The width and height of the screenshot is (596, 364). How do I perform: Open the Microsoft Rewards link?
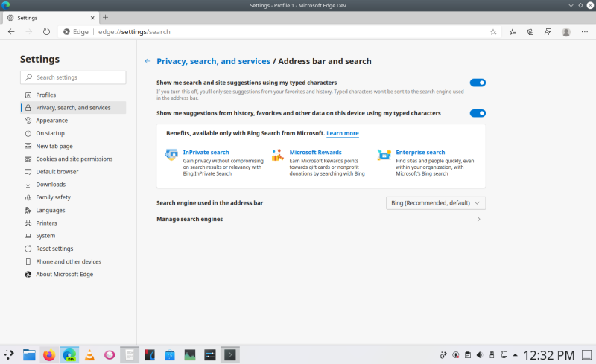[x=315, y=153]
